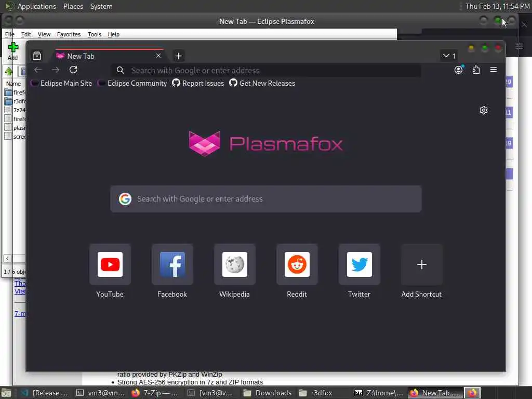Open the extensions puzzle icon
This screenshot has width=532, height=399.
point(476,70)
